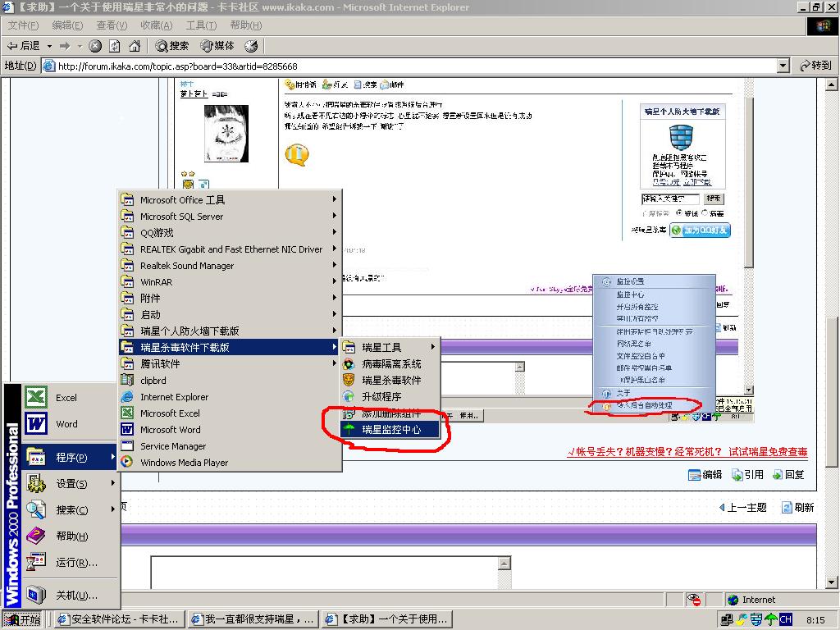Click the network tray icon
Image resolution: width=840 pixels, height=630 pixels.
727,619
